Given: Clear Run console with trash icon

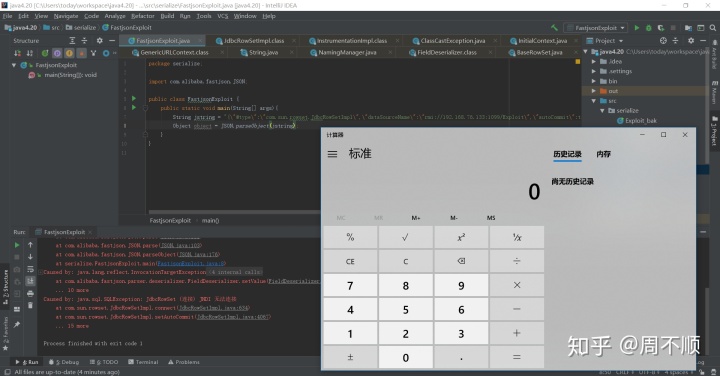Looking at the screenshot, I should click(x=30, y=305).
